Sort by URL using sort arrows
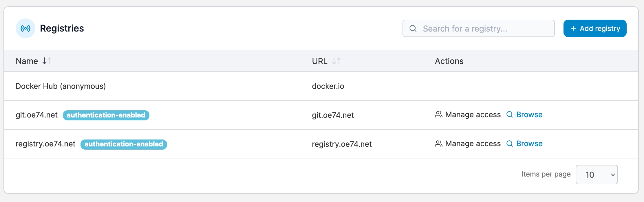The height and width of the screenshot is (202, 644). (336, 61)
